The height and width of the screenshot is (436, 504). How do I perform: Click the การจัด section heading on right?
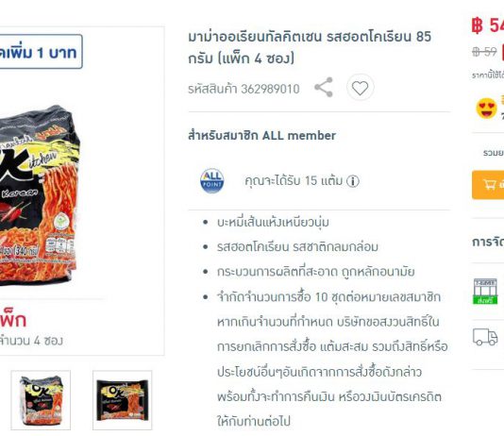pyautogui.click(x=488, y=242)
